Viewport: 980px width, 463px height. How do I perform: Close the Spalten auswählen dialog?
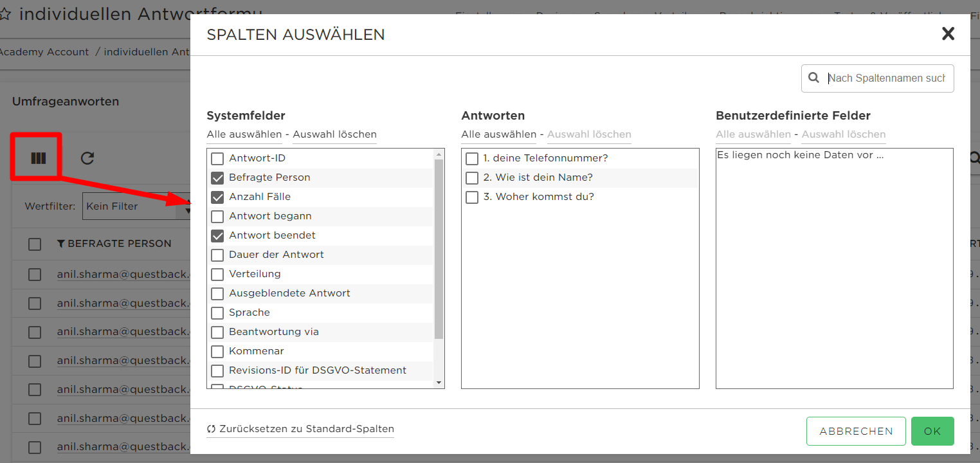tap(948, 34)
